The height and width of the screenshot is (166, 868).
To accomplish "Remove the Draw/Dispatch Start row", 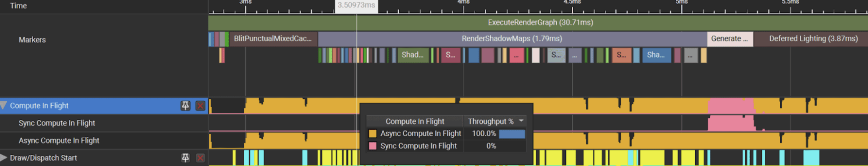I will click(x=200, y=158).
